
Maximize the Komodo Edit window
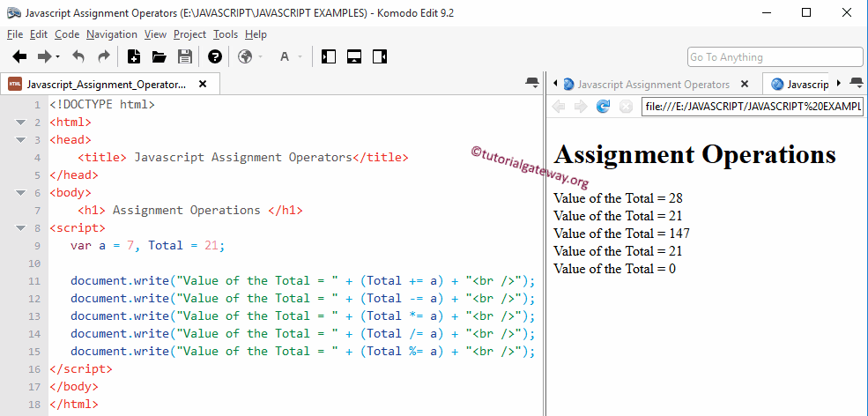click(806, 12)
